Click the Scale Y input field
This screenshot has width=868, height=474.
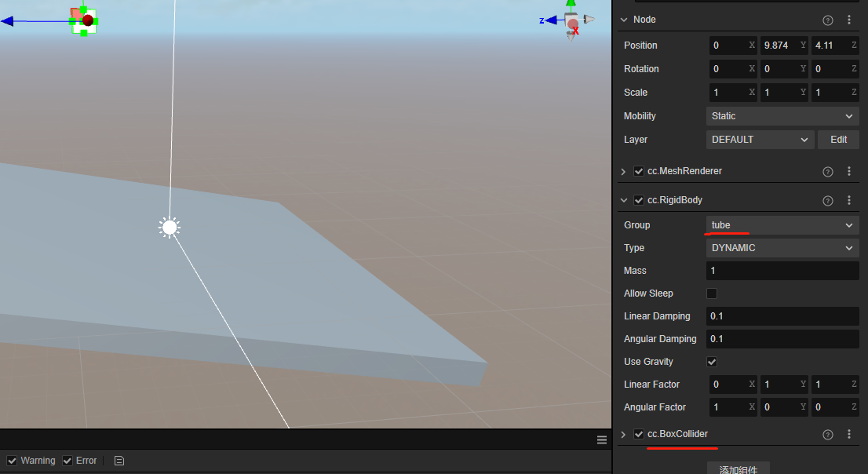(x=784, y=93)
